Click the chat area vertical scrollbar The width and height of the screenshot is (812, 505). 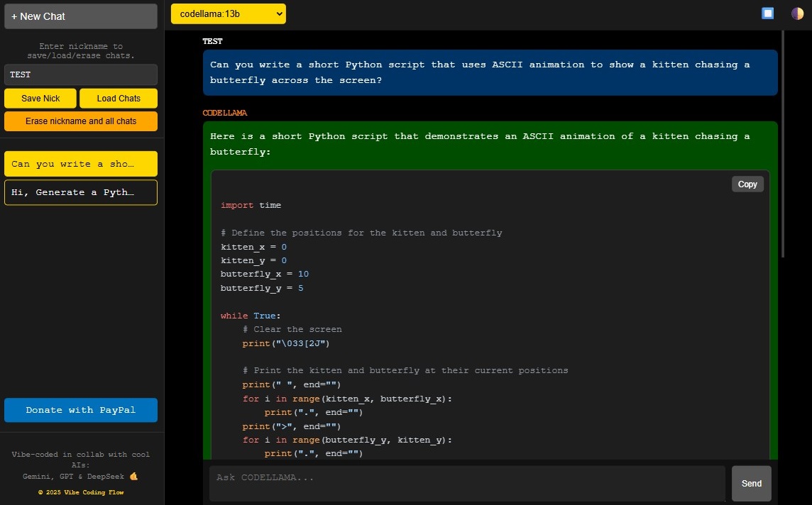click(782, 144)
